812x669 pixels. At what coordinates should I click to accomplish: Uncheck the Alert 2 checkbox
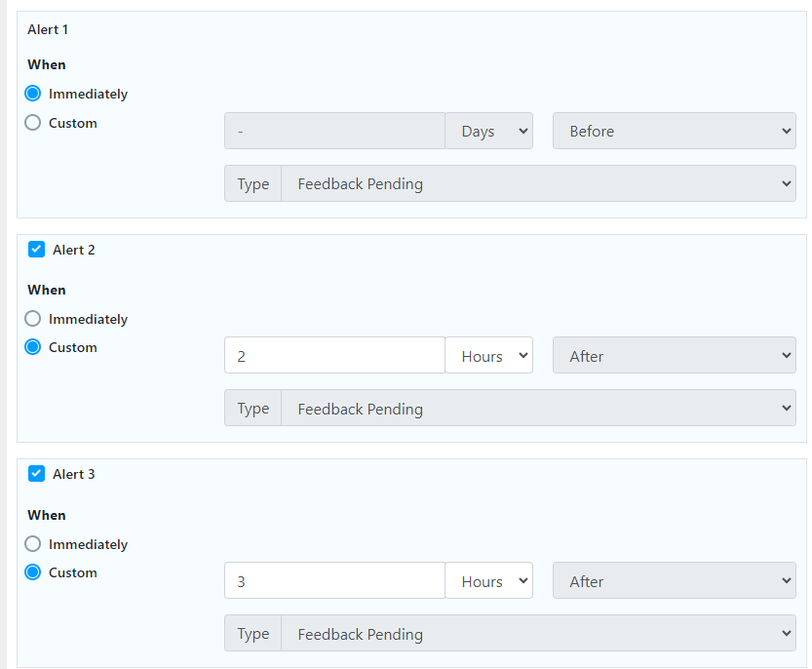37,250
